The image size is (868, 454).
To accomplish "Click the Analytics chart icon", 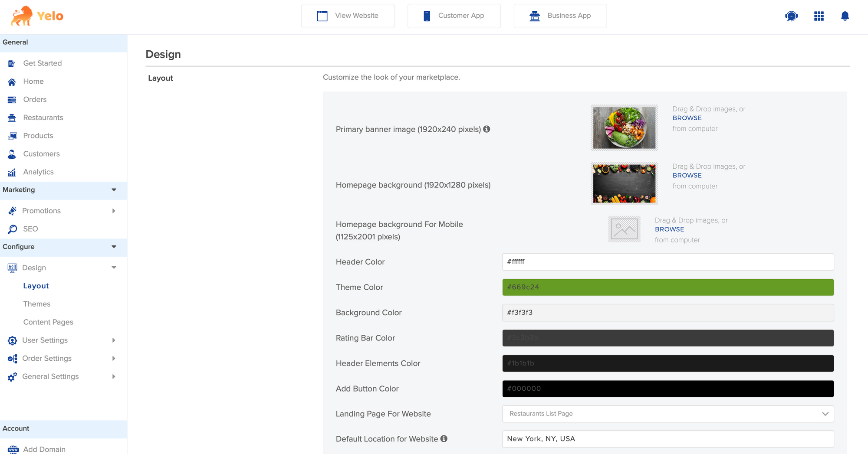I will point(12,172).
